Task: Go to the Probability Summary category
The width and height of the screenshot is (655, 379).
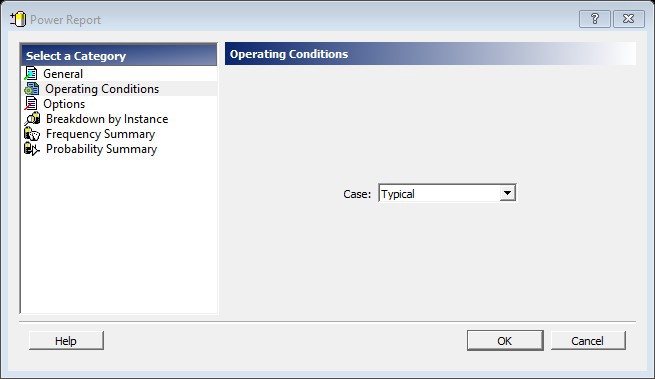Action: click(x=102, y=149)
